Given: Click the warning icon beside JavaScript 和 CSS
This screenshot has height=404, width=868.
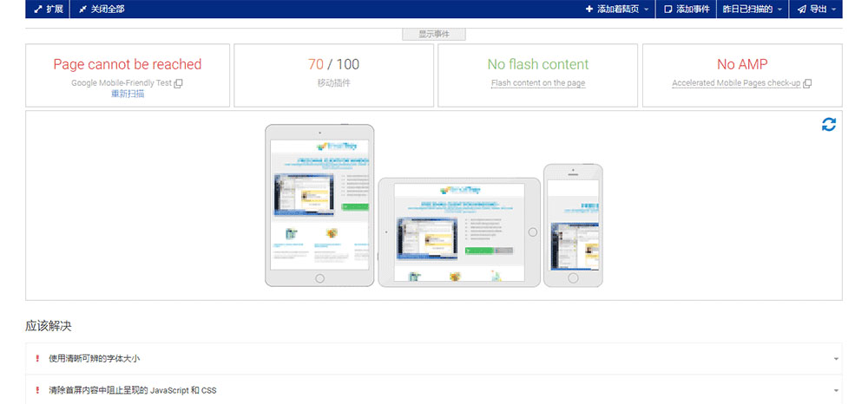Looking at the screenshot, I should tap(37, 390).
